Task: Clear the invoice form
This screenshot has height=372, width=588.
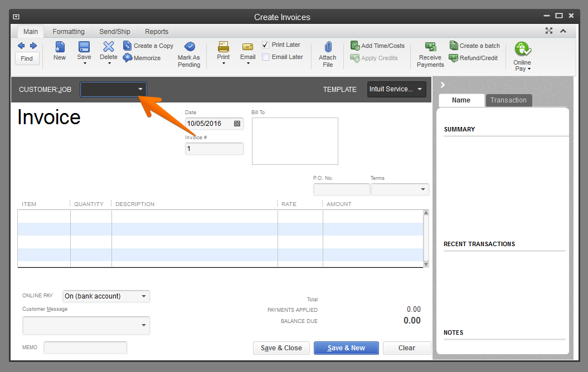Action: click(x=407, y=347)
